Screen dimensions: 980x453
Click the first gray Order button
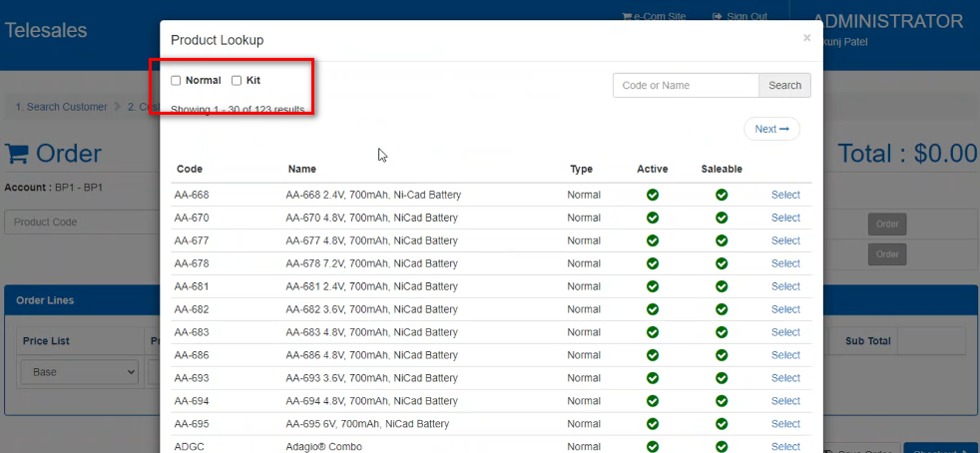(x=887, y=225)
